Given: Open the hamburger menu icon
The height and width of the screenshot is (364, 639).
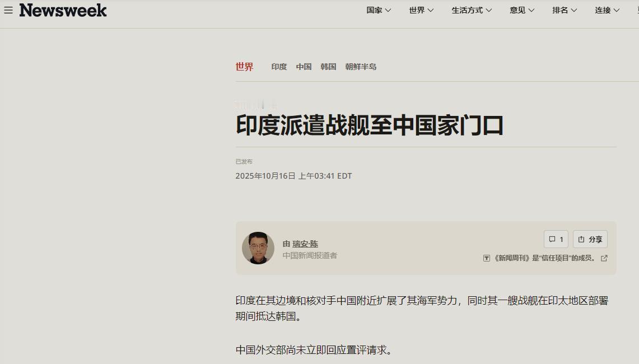Looking at the screenshot, I should (8, 10).
